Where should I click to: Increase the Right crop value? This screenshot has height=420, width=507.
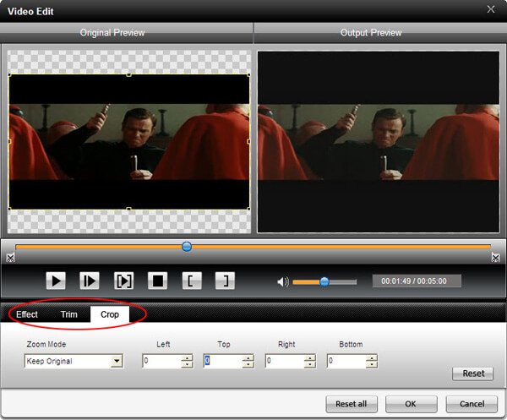(x=310, y=357)
